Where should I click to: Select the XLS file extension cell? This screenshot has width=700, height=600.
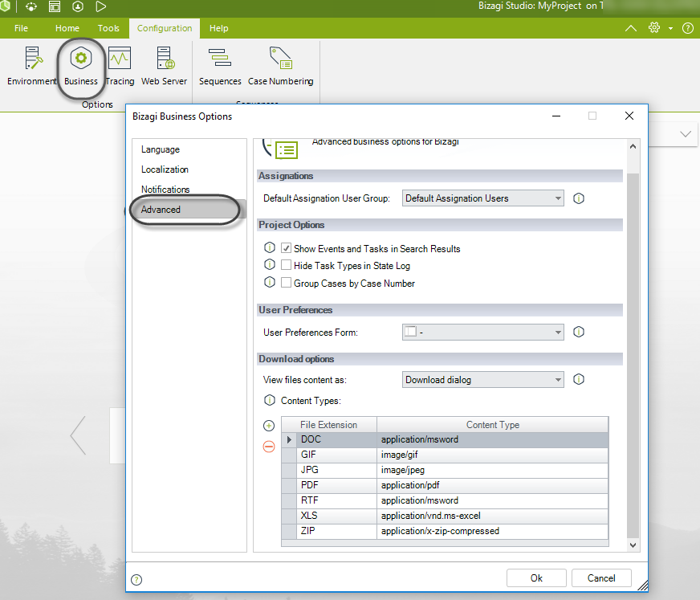pos(336,516)
